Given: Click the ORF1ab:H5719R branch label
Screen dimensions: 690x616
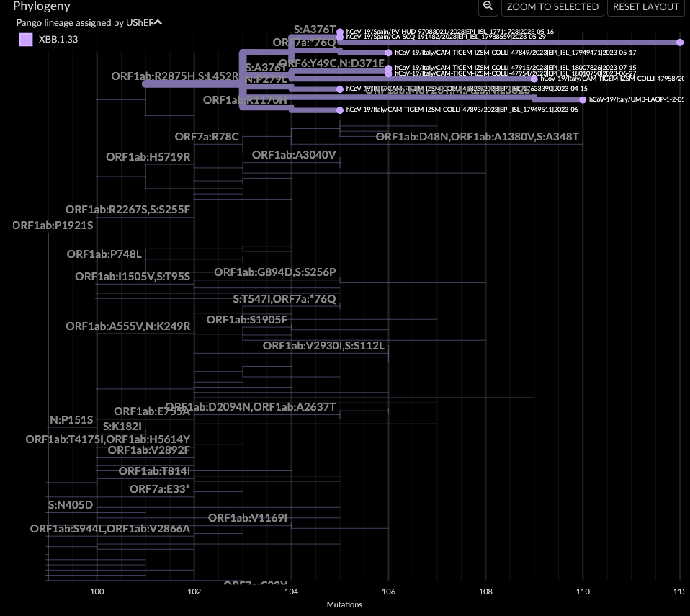Looking at the screenshot, I should (149, 156).
